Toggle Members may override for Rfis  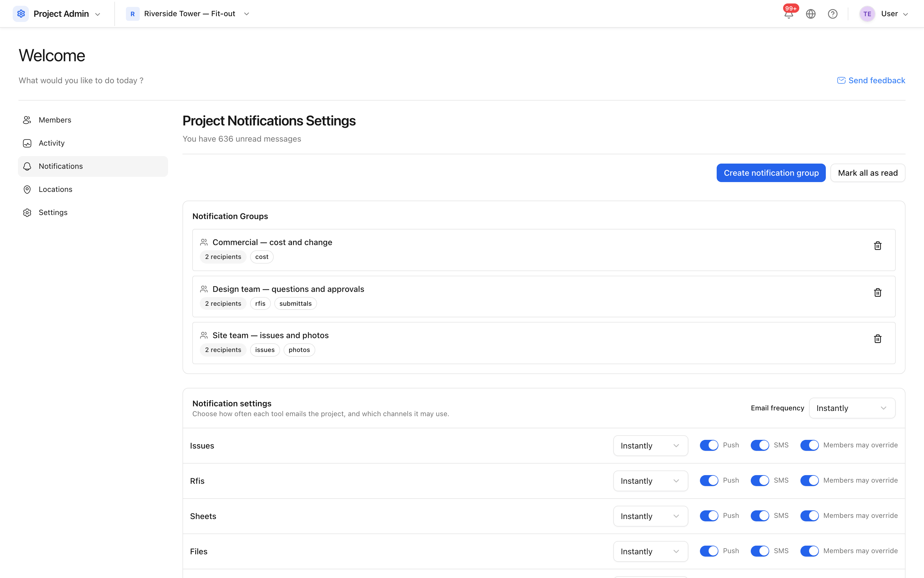[809, 481]
